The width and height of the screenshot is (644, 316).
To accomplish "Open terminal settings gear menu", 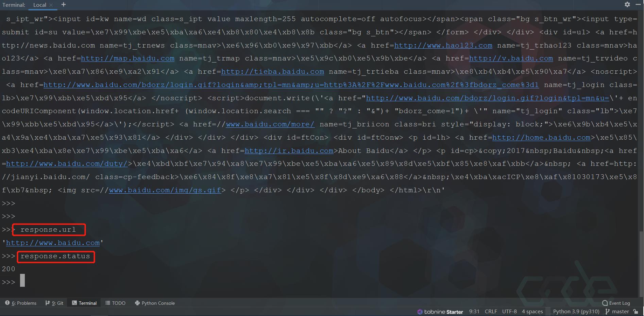I will 627,4.
